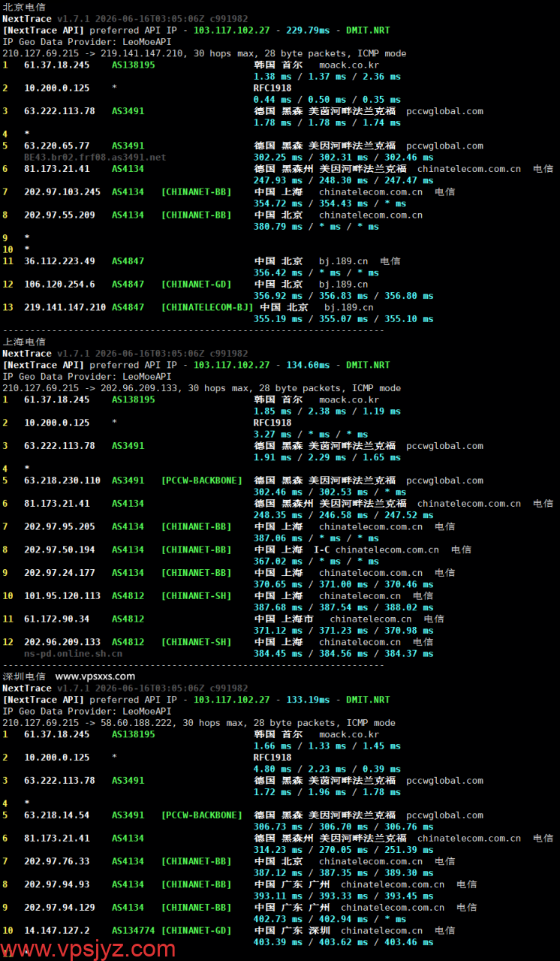
Task: Click the I-C label in Shanghai trace
Action: pos(322,550)
